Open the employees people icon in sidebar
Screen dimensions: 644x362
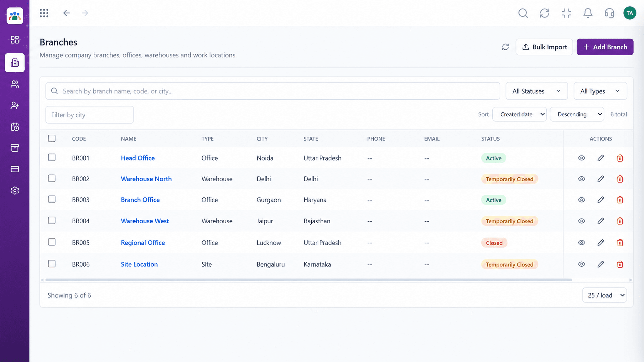[15, 84]
